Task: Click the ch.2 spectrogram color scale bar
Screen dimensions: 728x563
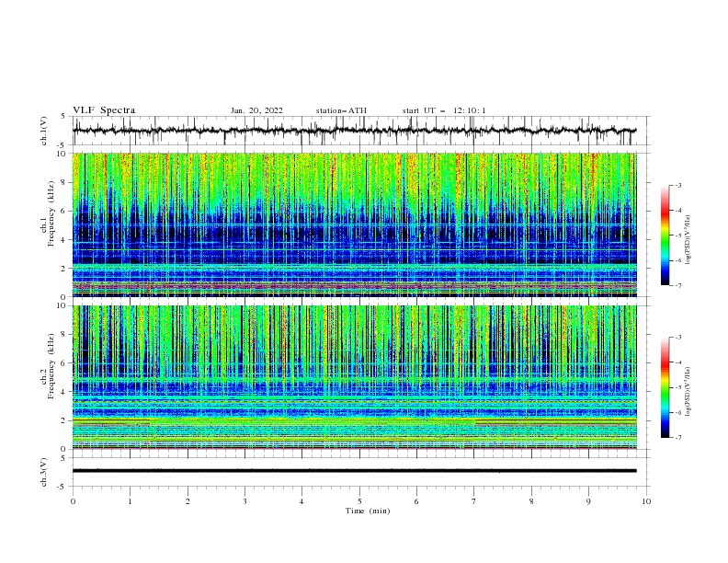Action: (x=665, y=387)
